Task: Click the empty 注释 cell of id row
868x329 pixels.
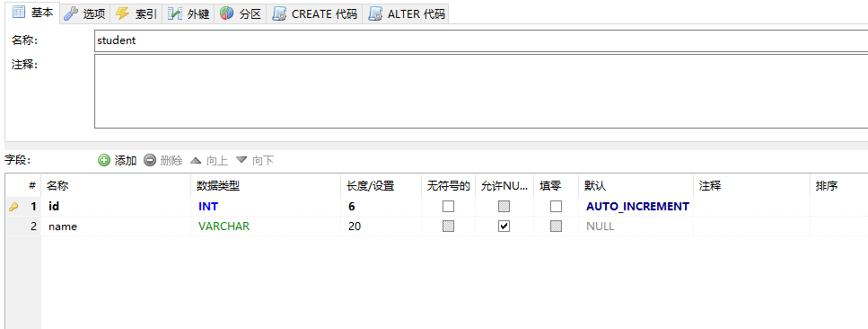Action: coord(751,207)
